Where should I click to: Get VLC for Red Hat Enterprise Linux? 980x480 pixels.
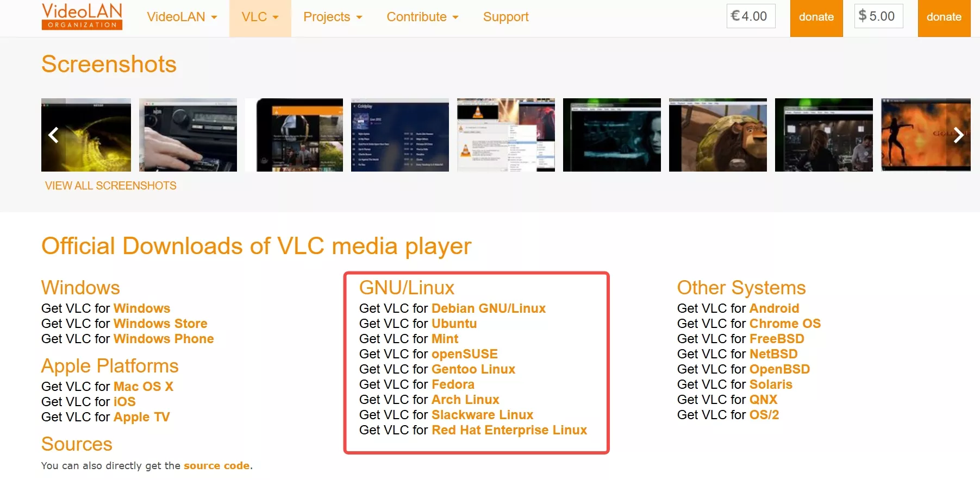pyautogui.click(x=509, y=430)
